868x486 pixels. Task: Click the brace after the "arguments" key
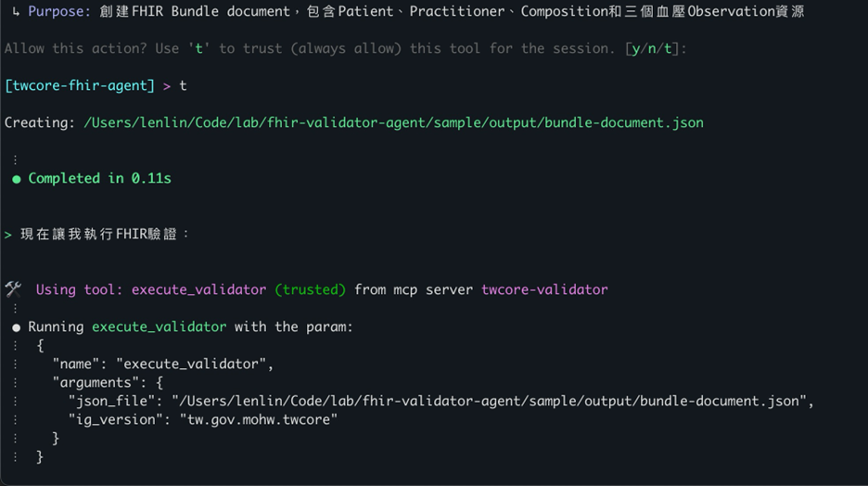[159, 382]
